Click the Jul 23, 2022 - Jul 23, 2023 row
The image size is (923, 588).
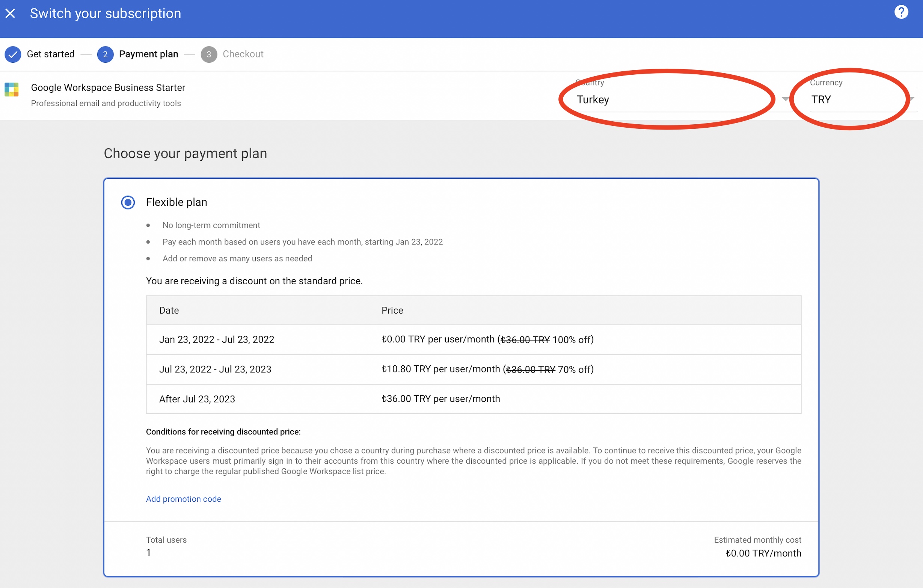pos(215,369)
